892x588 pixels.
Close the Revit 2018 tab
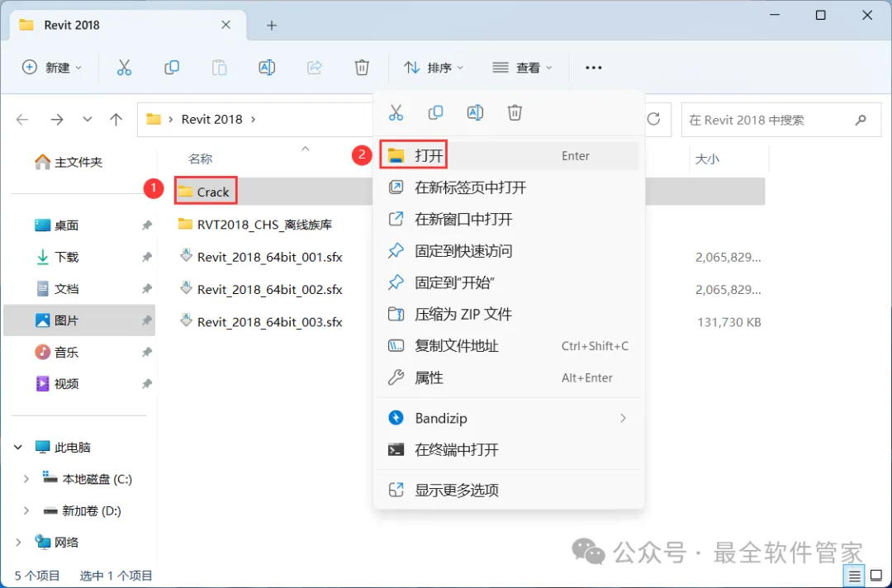click(x=225, y=25)
